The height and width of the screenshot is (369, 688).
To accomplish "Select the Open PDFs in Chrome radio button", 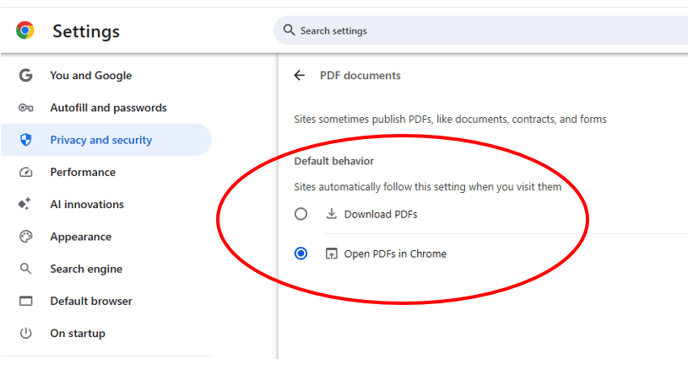I will tap(301, 254).
